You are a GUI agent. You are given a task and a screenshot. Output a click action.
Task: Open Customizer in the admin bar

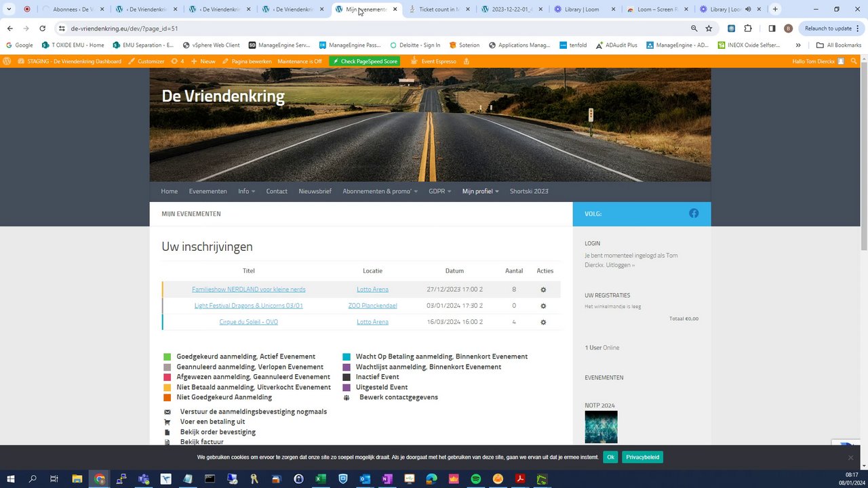point(146,61)
